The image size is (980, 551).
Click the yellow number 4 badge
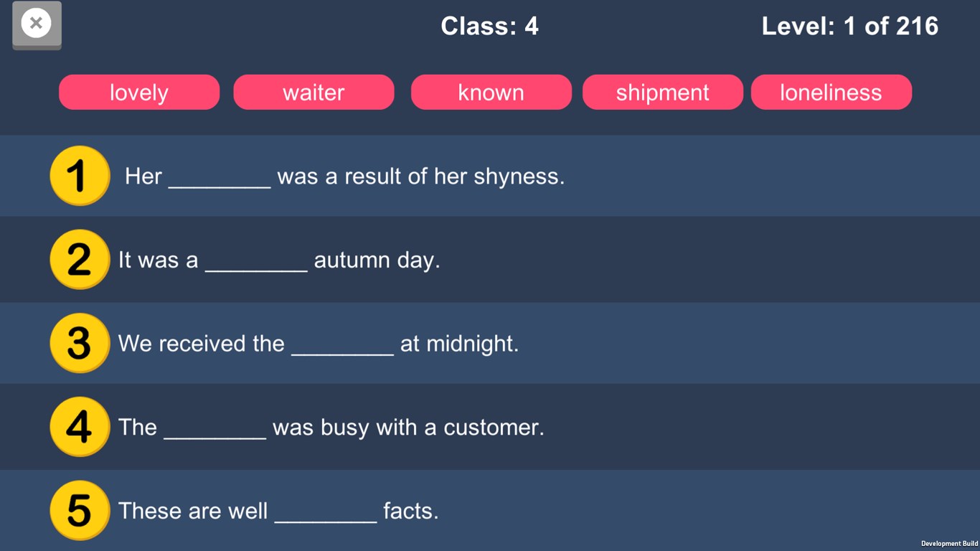pos(80,427)
